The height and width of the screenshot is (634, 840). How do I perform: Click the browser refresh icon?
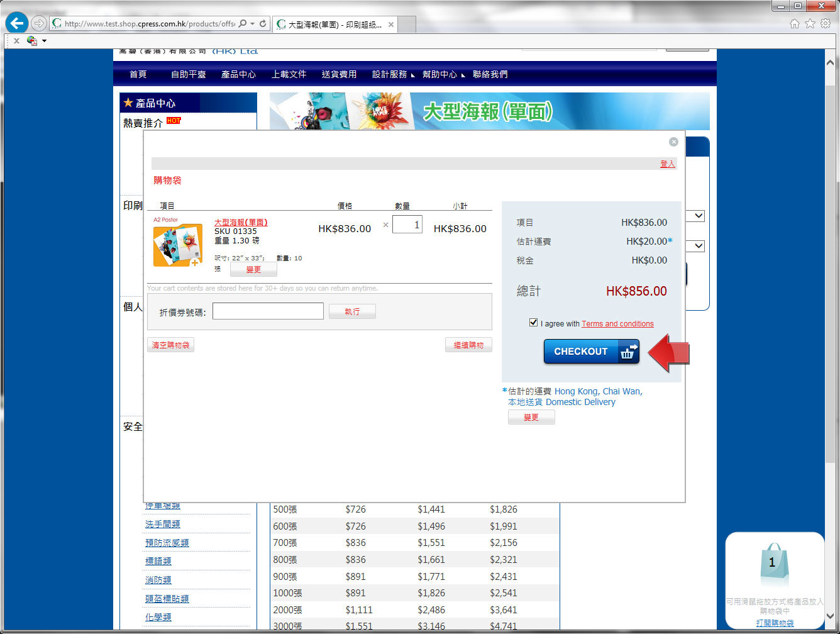tap(263, 24)
